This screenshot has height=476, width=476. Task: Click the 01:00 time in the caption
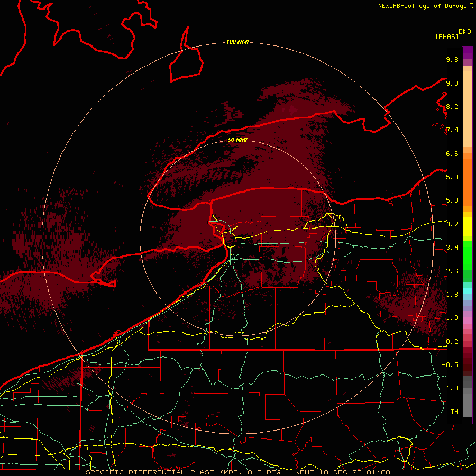click(378, 472)
